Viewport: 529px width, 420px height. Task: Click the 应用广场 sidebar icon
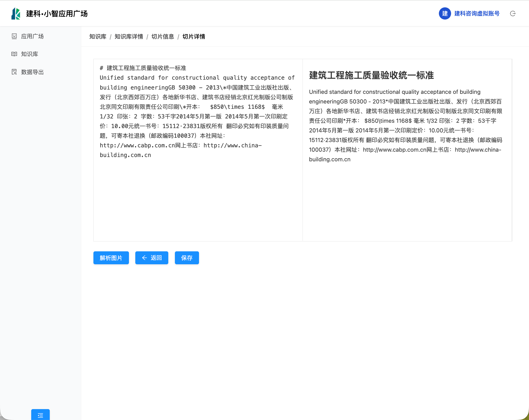point(14,36)
